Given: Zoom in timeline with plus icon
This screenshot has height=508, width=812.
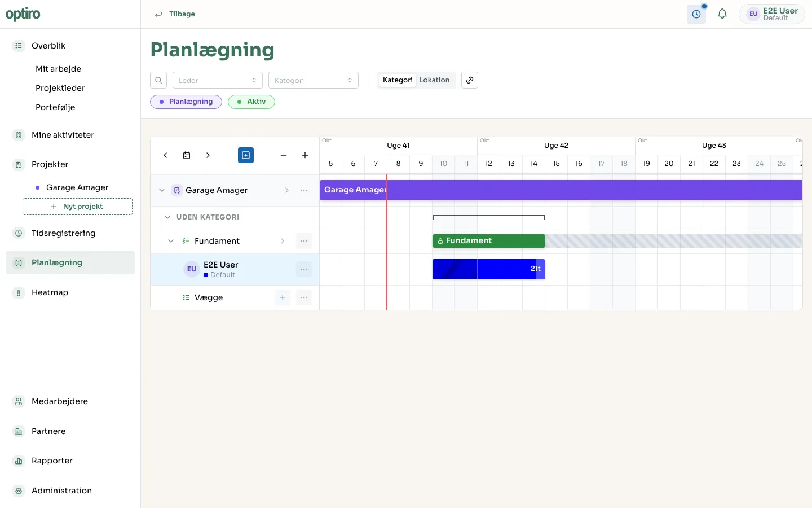Looking at the screenshot, I should (x=305, y=155).
